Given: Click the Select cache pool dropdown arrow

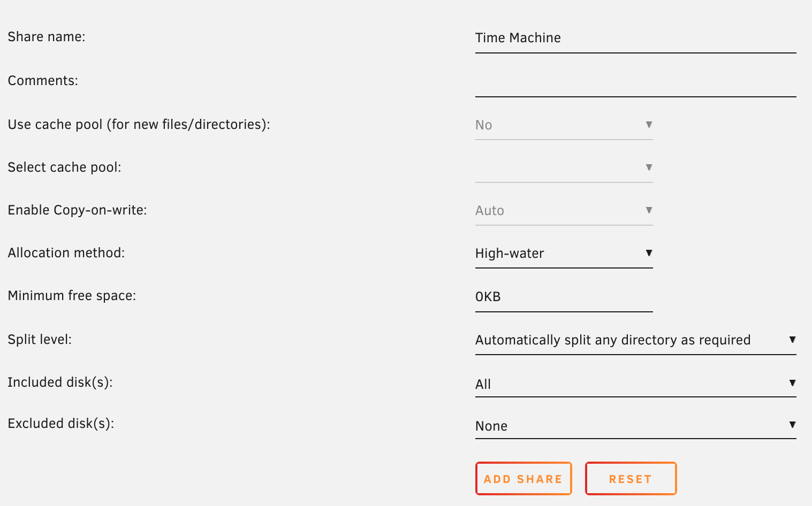Looking at the screenshot, I should click(649, 167).
